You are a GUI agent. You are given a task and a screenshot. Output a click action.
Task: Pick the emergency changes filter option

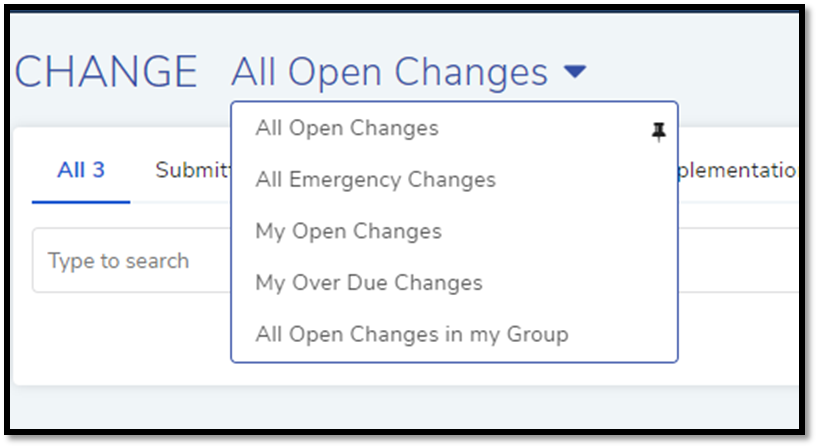click(x=376, y=180)
